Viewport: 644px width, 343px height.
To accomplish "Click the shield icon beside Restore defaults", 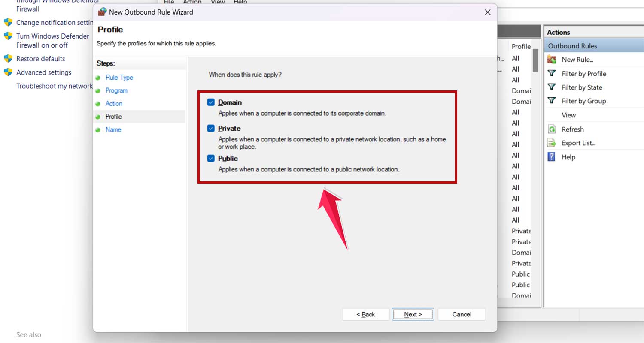I will tap(8, 59).
